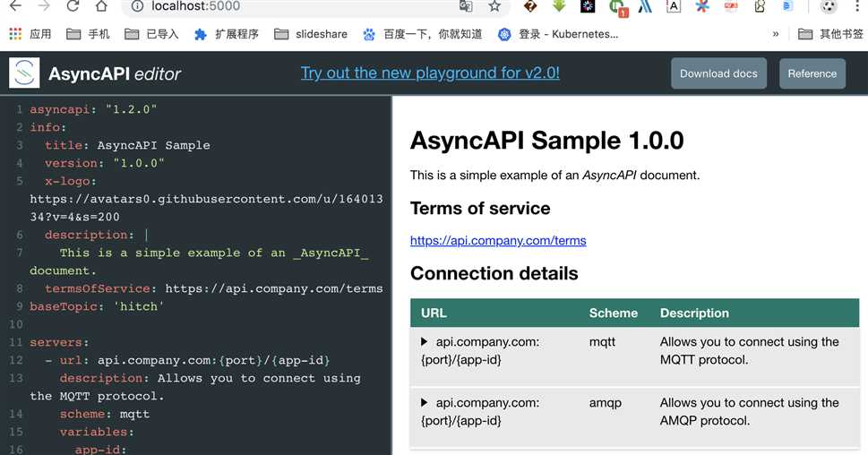Screen dimensions: 868x455
Task: Open the api.company.com/terms link
Action: (498, 240)
